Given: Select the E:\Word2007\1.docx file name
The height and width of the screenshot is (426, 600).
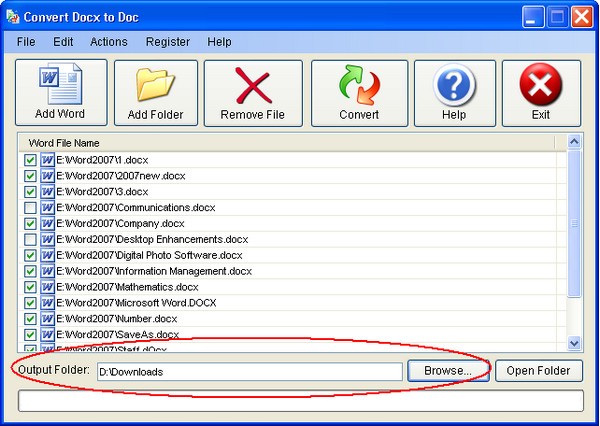Looking at the screenshot, I should (x=102, y=160).
